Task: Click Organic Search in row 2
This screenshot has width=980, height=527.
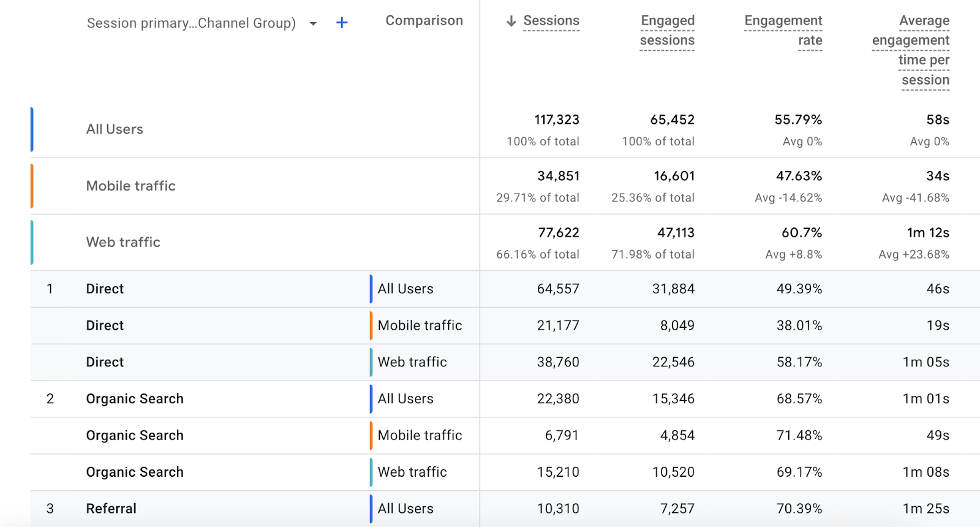Action: coord(135,399)
